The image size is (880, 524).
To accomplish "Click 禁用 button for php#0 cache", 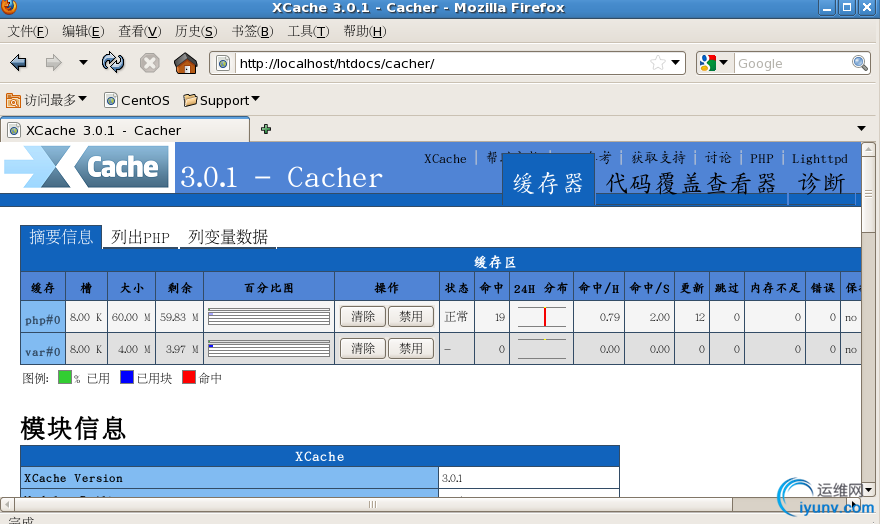I will [411, 316].
